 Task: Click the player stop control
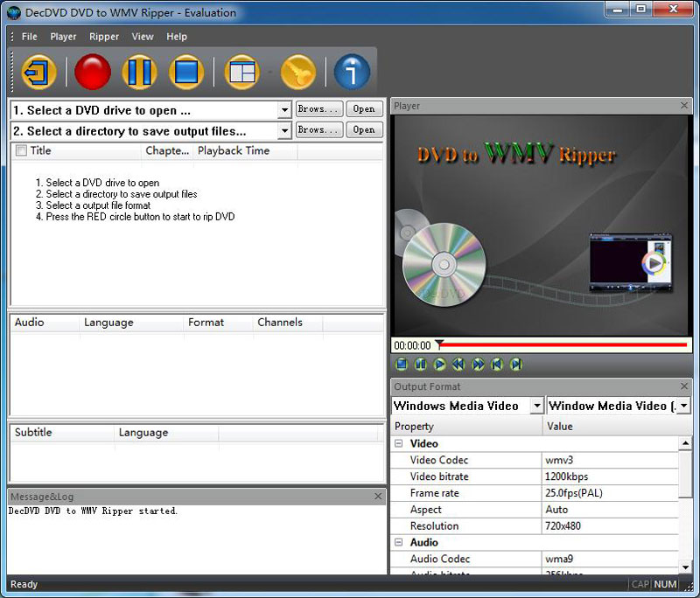[402, 365]
